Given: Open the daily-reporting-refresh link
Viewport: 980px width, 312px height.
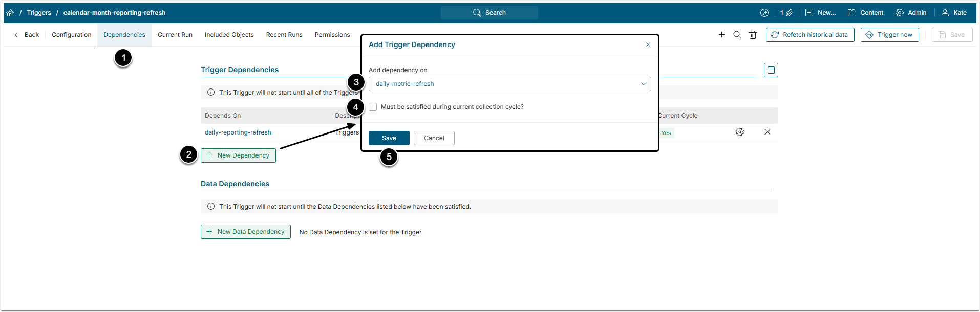Looking at the screenshot, I should [x=238, y=132].
